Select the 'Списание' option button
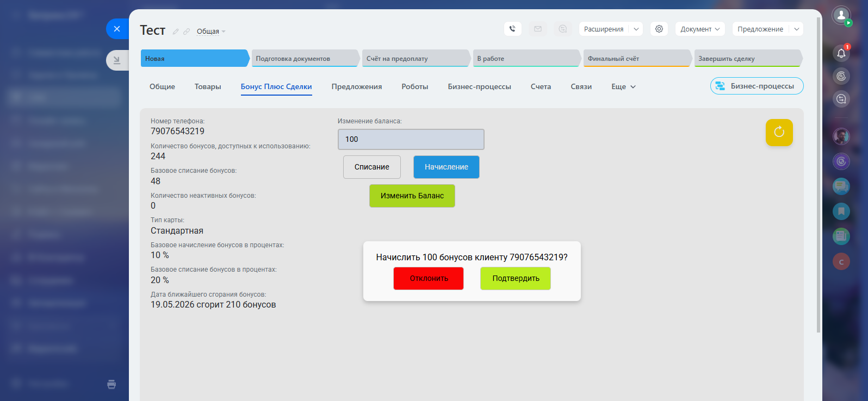The width and height of the screenshot is (868, 401). coord(372,167)
